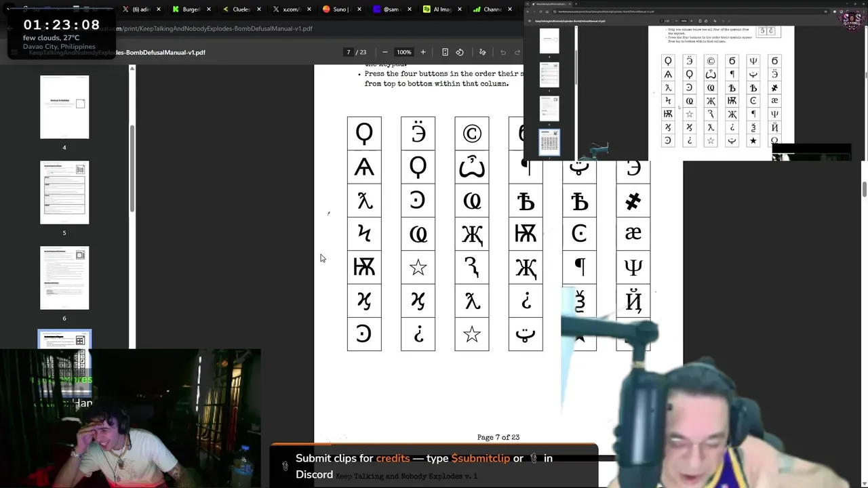The image size is (868, 488).
Task: Zoom in on the PDF with plus icon
Action: [x=423, y=52]
